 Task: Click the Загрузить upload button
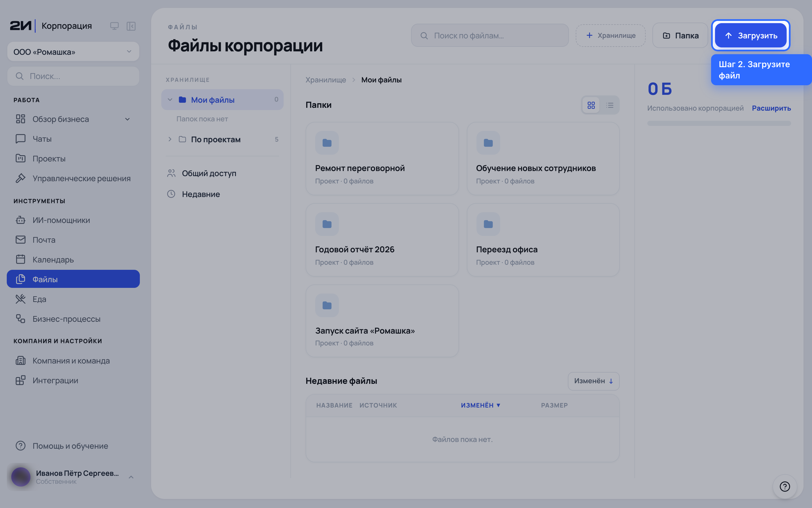click(x=751, y=36)
